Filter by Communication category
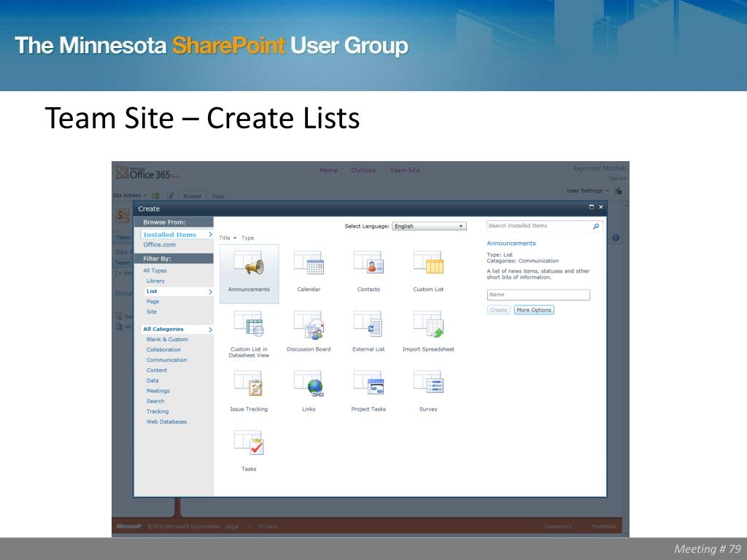Viewport: 747px width, 560px height. click(x=167, y=360)
